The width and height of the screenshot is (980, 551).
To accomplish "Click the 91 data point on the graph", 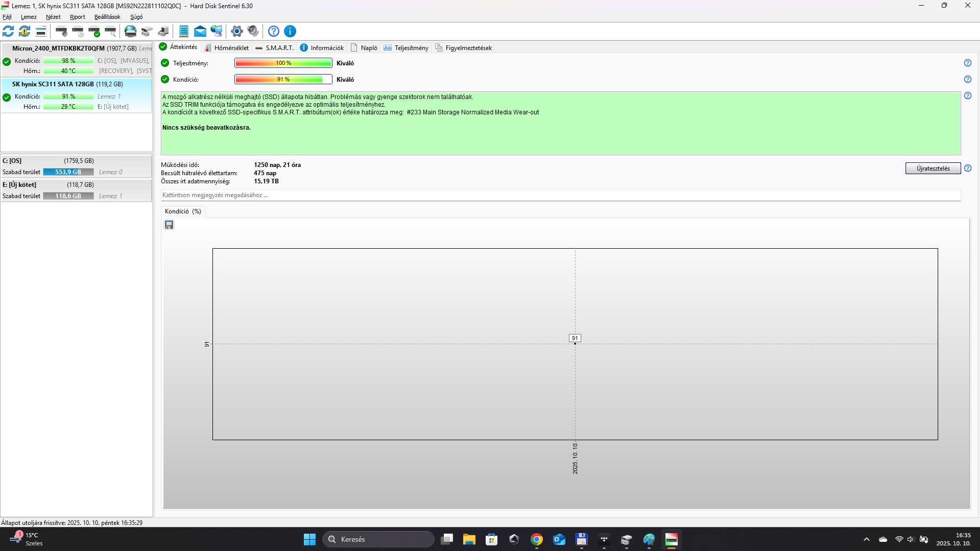I will (575, 344).
